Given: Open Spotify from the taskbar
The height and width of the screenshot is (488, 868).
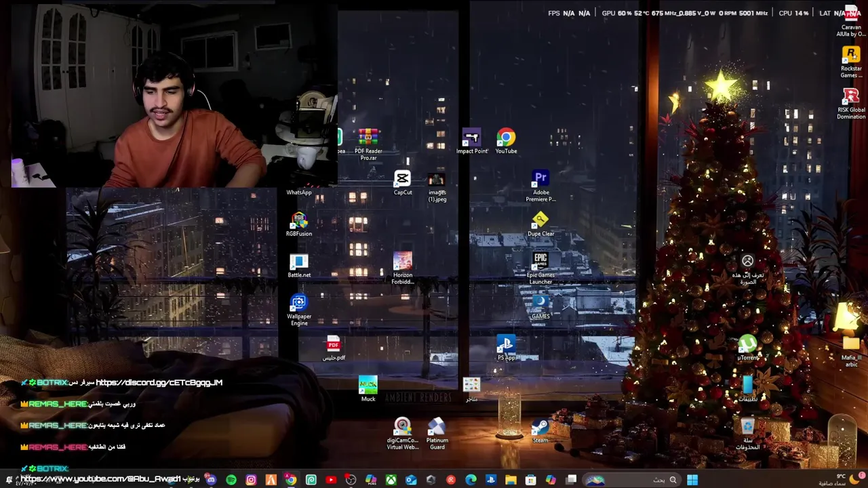Looking at the screenshot, I should point(231,480).
